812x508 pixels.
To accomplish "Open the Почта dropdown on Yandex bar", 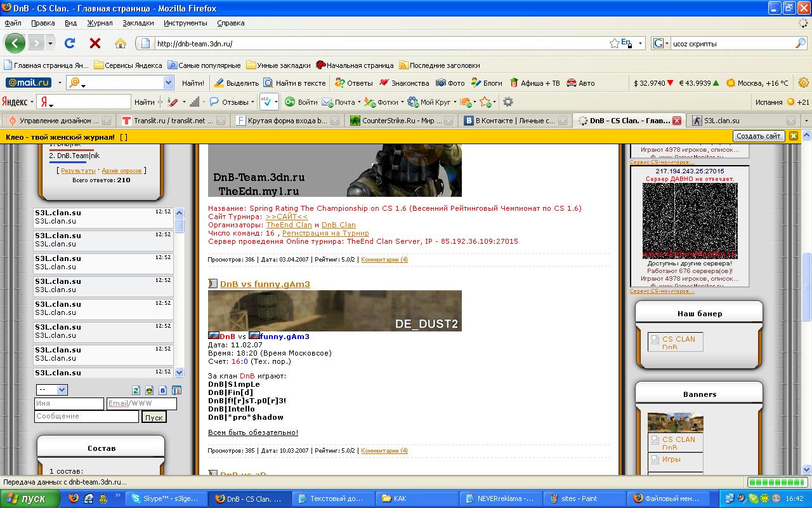I will pos(359,102).
